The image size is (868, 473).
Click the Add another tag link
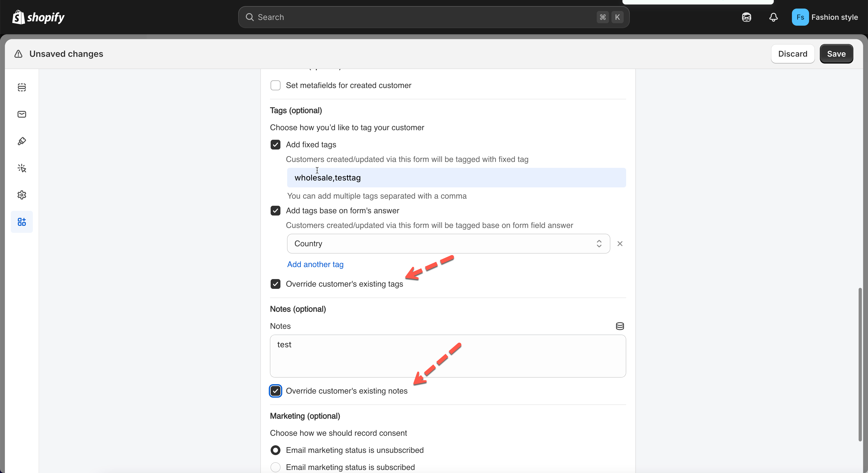coord(315,265)
